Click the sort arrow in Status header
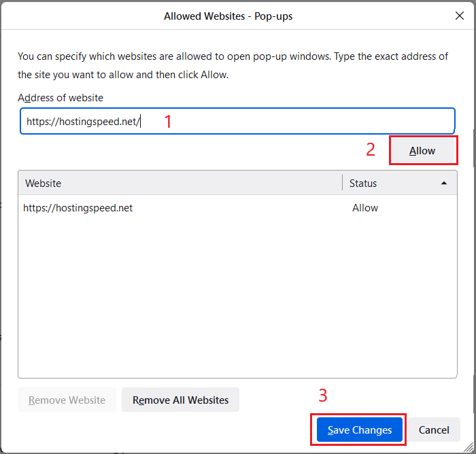Viewport: 476px width, 454px height. [x=444, y=183]
